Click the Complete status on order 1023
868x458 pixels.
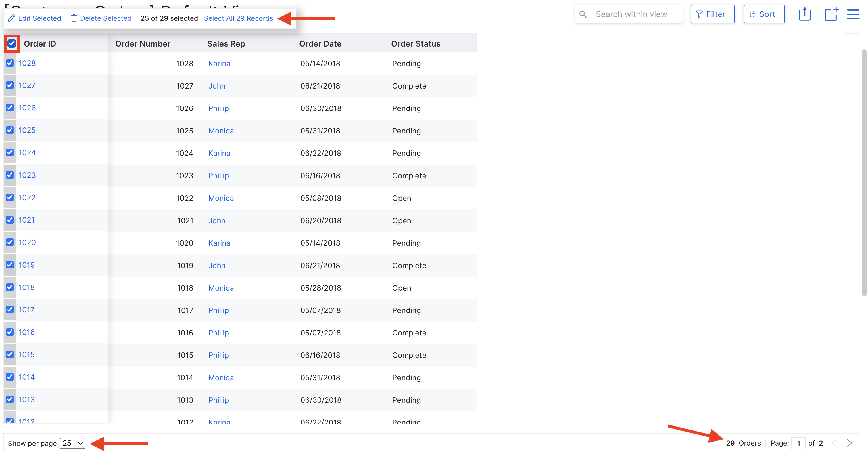click(x=409, y=176)
